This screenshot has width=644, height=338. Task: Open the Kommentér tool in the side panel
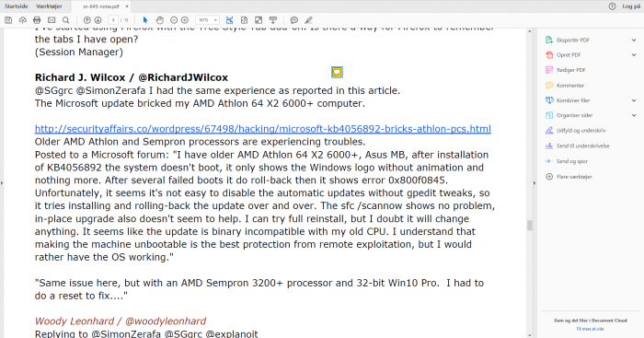570,85
